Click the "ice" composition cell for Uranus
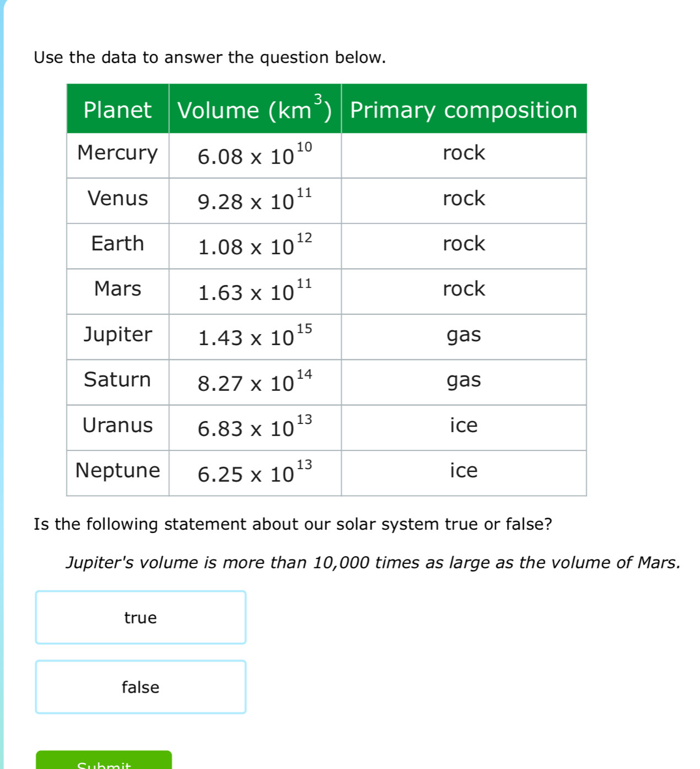The width and height of the screenshot is (700, 769). pyautogui.click(x=464, y=426)
